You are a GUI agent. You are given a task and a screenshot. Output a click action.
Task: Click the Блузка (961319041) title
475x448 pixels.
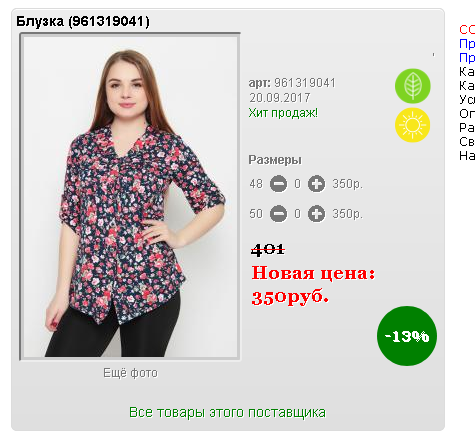83,22
